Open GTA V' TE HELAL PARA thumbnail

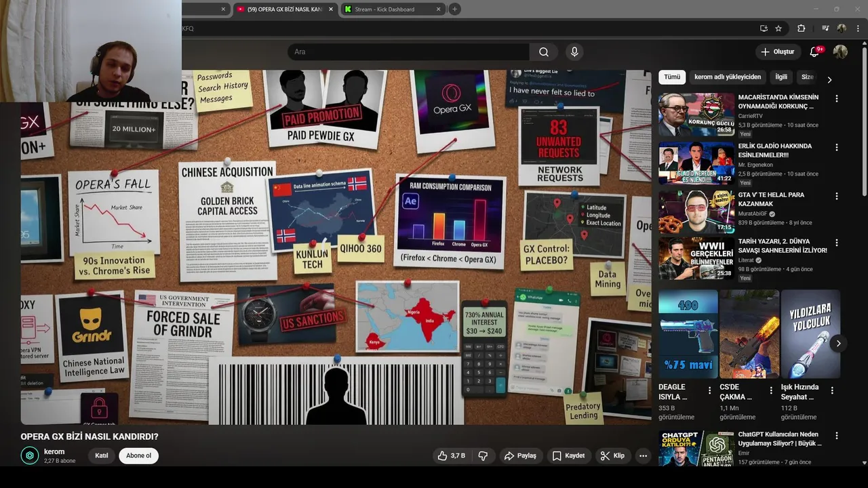click(696, 212)
